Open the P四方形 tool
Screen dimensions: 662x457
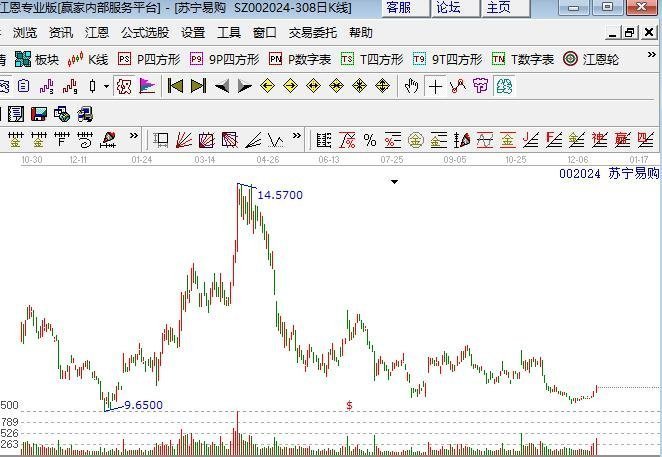point(149,60)
